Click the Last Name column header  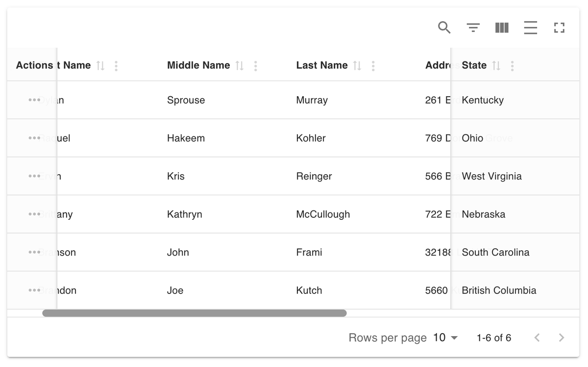[x=322, y=65]
